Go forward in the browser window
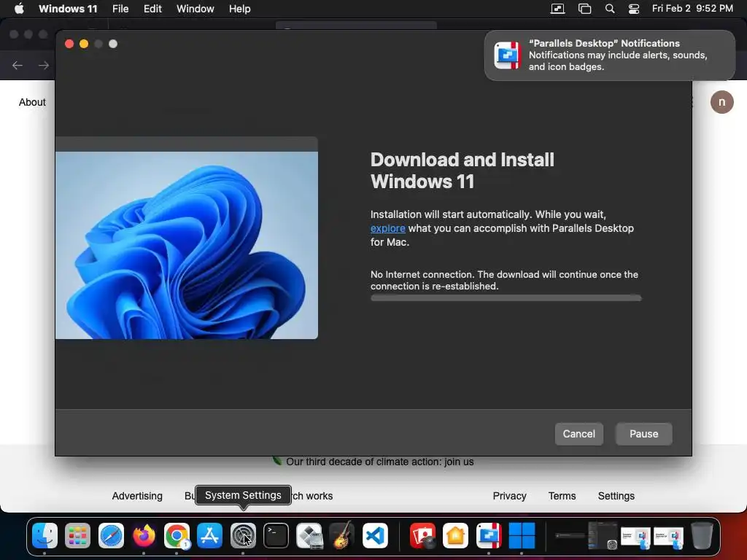This screenshot has width=747, height=560. pyautogui.click(x=44, y=65)
